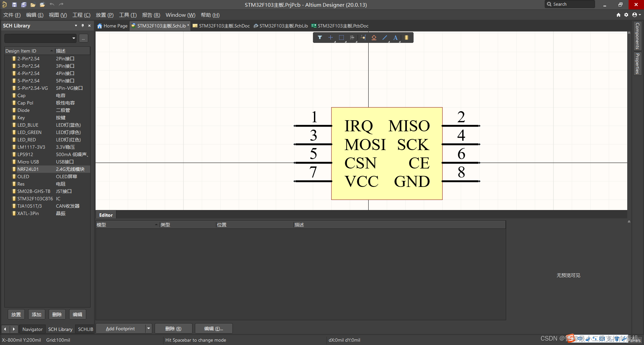Screen dimensions: 644x345
Task: Open the Align objects tool
Action: click(x=352, y=38)
